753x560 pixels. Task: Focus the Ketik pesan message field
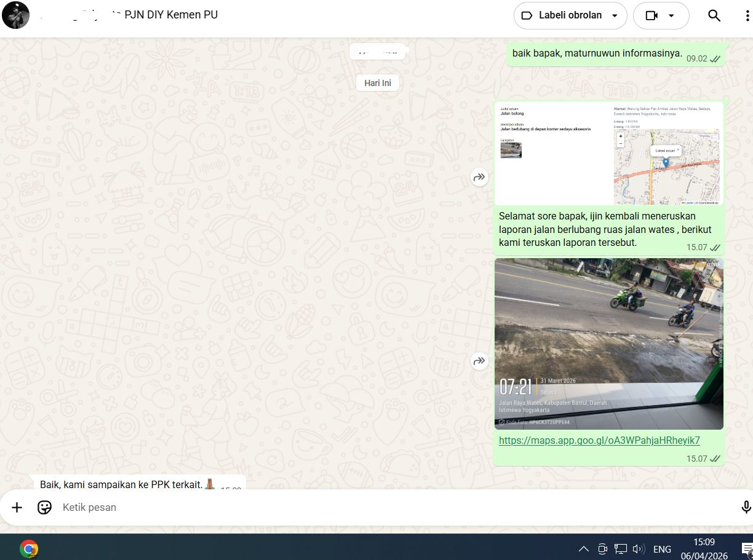point(394,507)
